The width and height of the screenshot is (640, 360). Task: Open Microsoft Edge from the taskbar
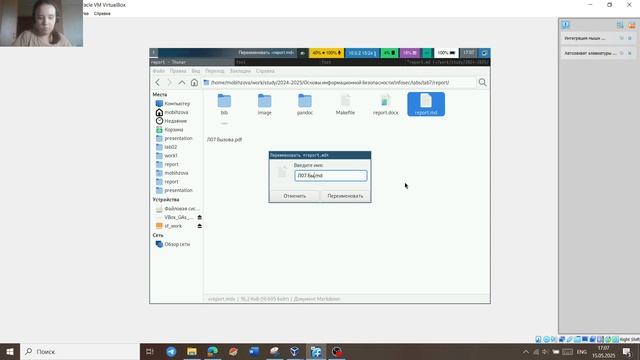coord(213,351)
